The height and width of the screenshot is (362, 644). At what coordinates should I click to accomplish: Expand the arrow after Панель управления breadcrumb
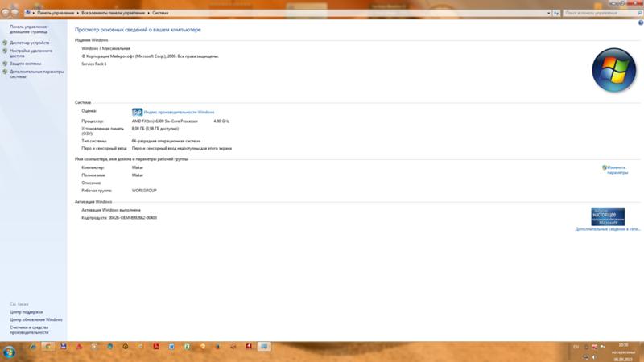tap(77, 13)
